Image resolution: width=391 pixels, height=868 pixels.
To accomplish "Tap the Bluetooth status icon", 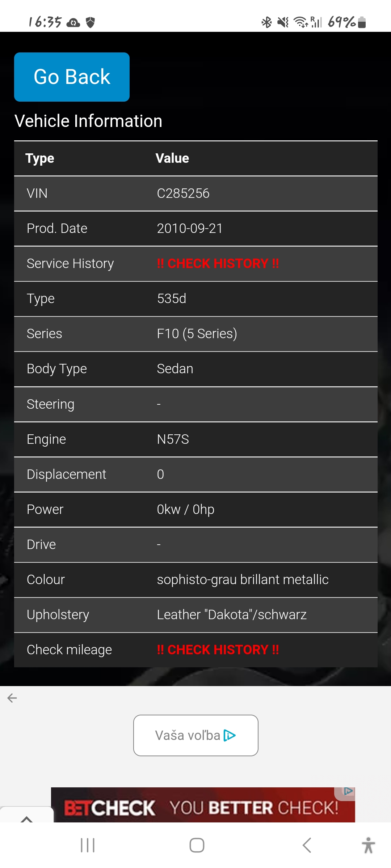I will click(x=266, y=22).
